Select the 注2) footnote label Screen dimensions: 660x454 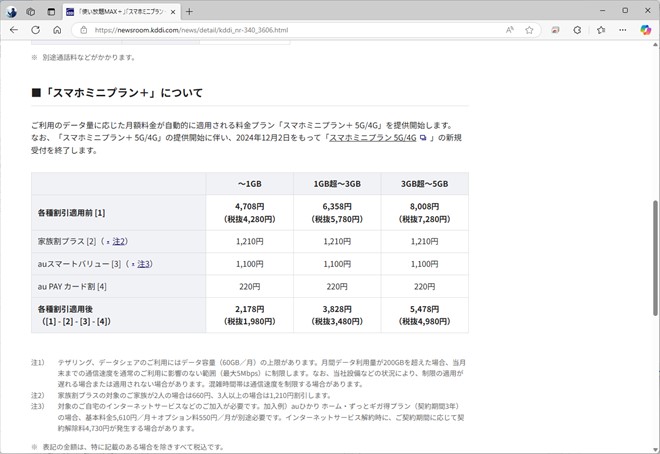(x=37, y=396)
